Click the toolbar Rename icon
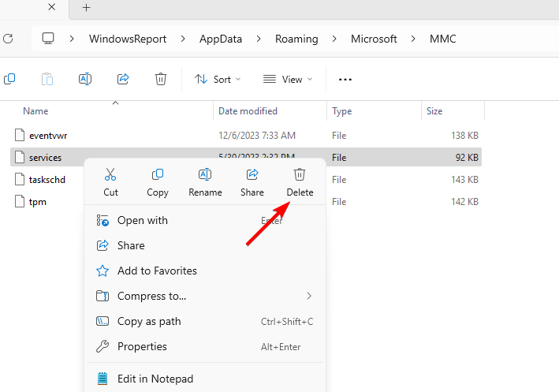The image size is (559, 392). pyautogui.click(x=85, y=79)
